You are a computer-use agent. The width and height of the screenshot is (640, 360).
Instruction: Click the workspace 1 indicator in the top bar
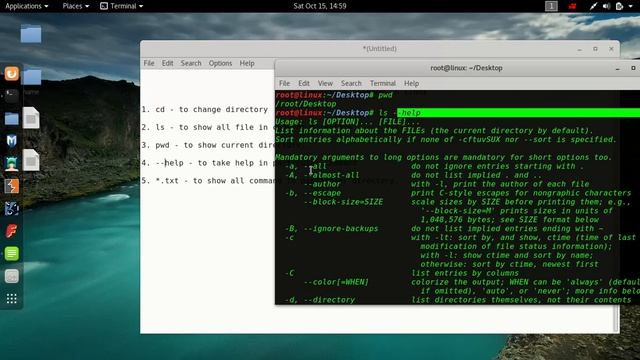551,6
